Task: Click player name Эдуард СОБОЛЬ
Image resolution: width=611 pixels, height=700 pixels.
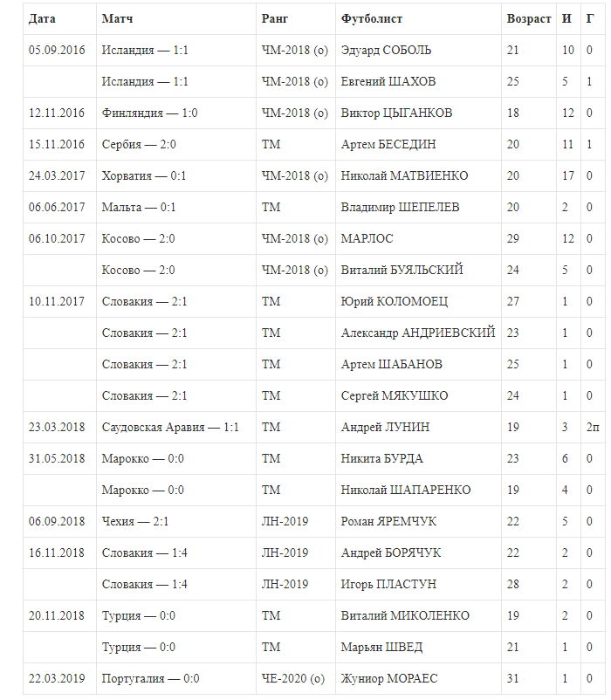Action: click(386, 50)
